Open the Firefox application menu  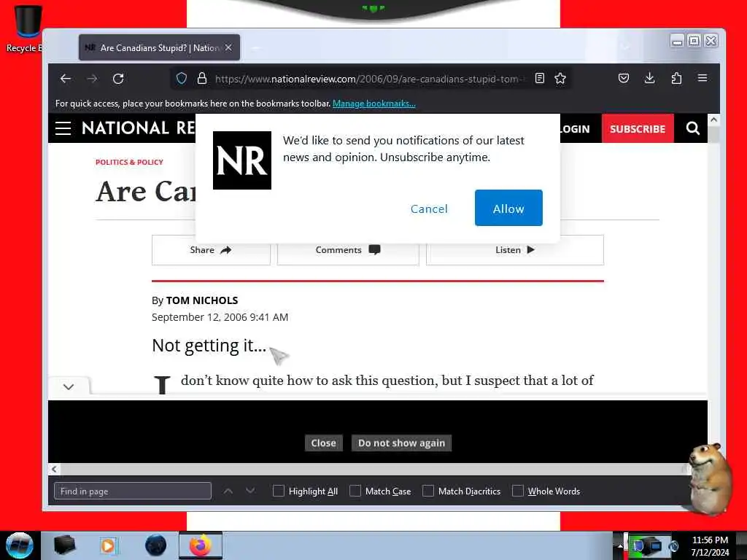coord(703,78)
